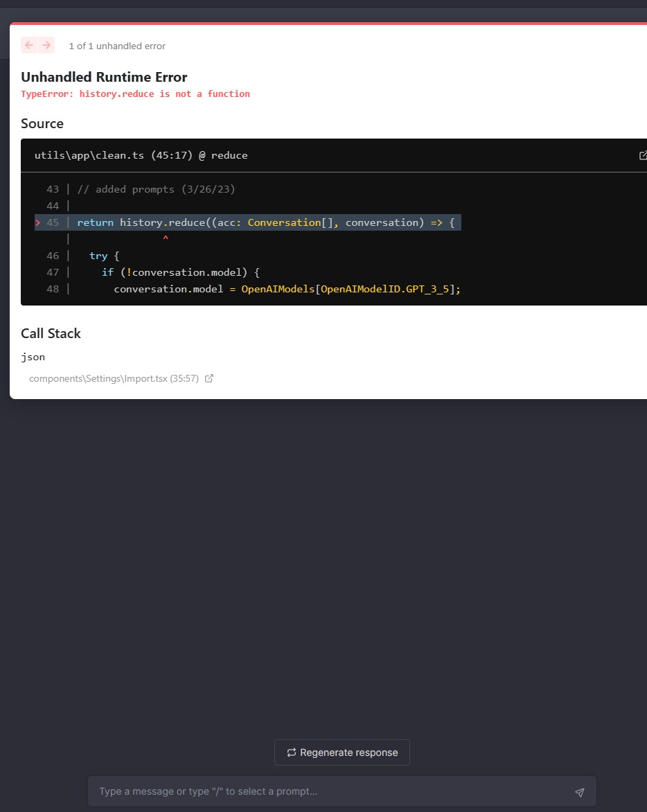Screen dimensions: 647x812
Task: Advance to the next error using right arrow icon
Action: point(46,44)
